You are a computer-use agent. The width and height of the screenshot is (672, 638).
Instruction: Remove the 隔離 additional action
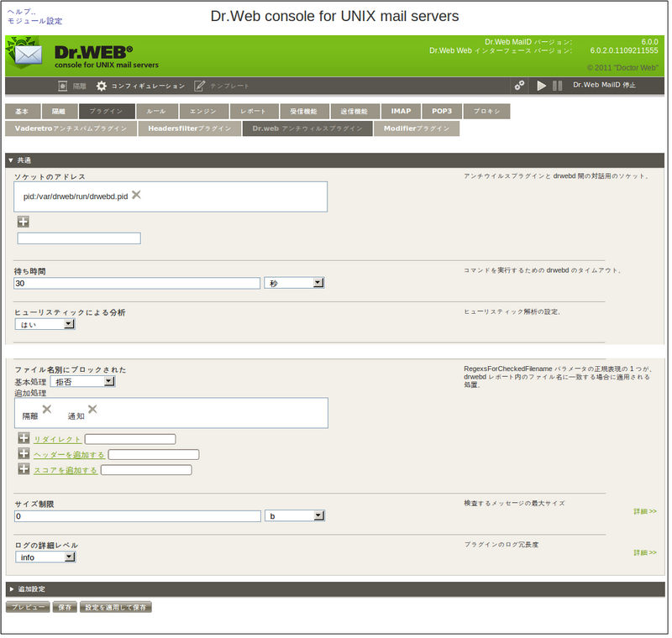point(47,409)
